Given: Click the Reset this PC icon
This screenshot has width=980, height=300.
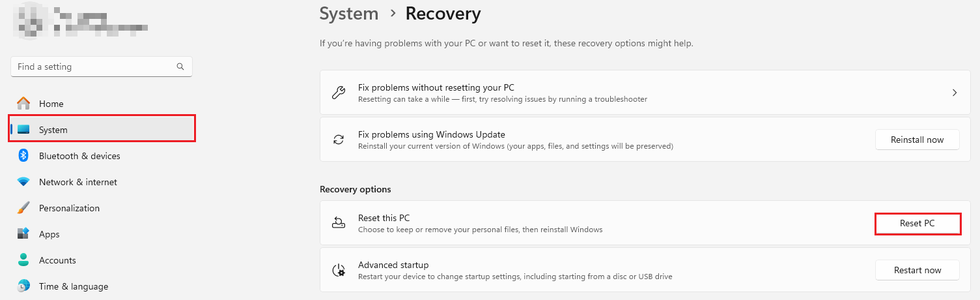Looking at the screenshot, I should (x=339, y=223).
